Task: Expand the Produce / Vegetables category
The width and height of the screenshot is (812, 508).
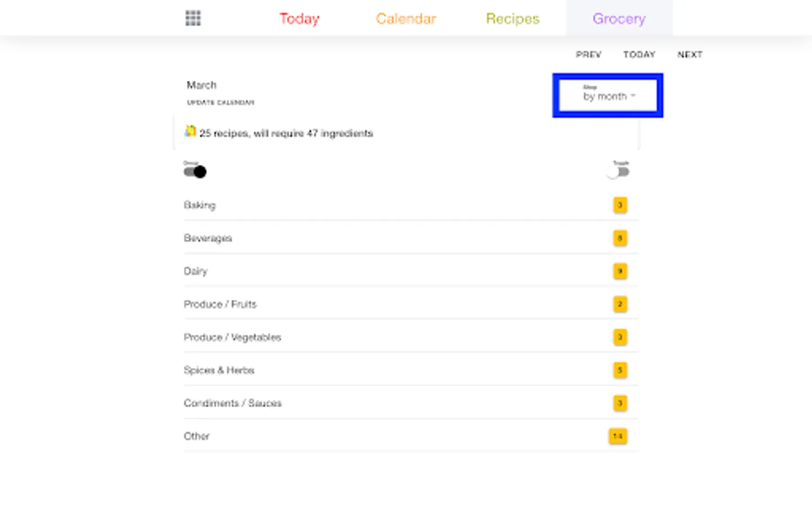Action: 232,337
